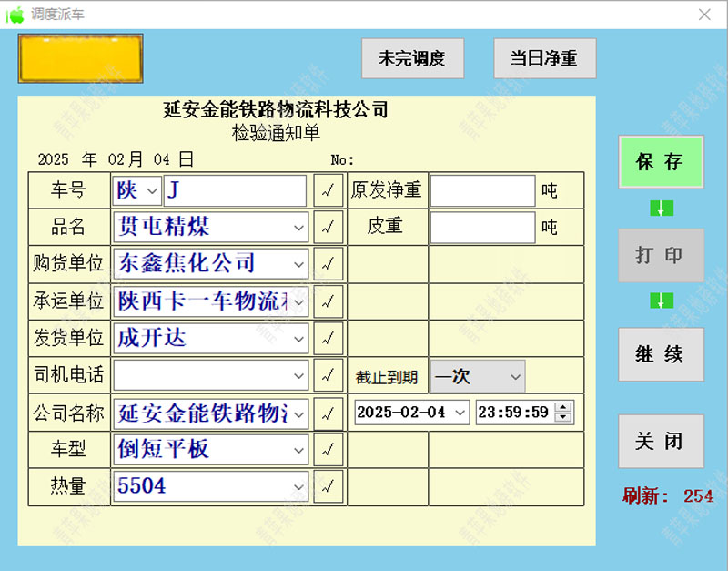Screen dimensions: 728x571
Task: Open the 陕 province prefix dropdown
Action: (x=151, y=190)
